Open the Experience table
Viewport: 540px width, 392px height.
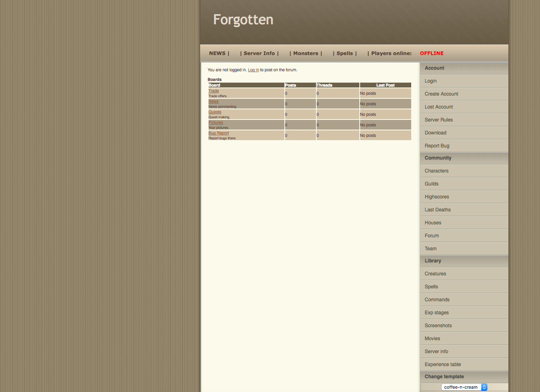pyautogui.click(x=442, y=364)
